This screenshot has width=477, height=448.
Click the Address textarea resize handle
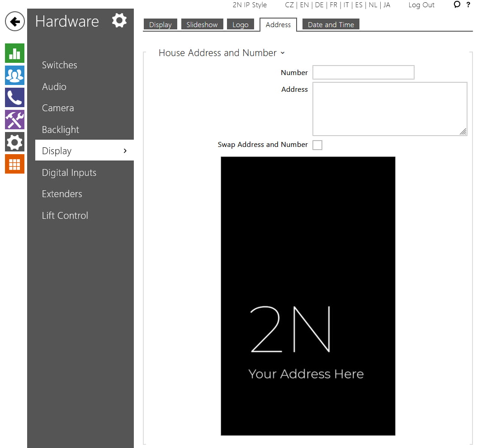click(x=463, y=132)
